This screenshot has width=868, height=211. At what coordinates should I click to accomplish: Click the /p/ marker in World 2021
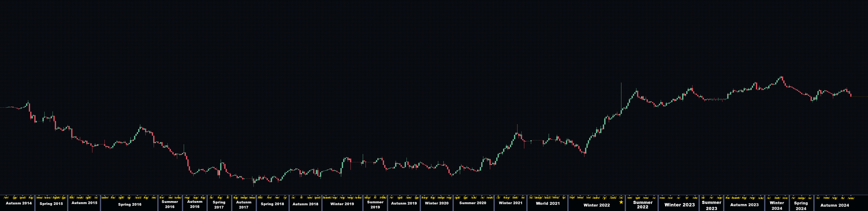[564, 198]
